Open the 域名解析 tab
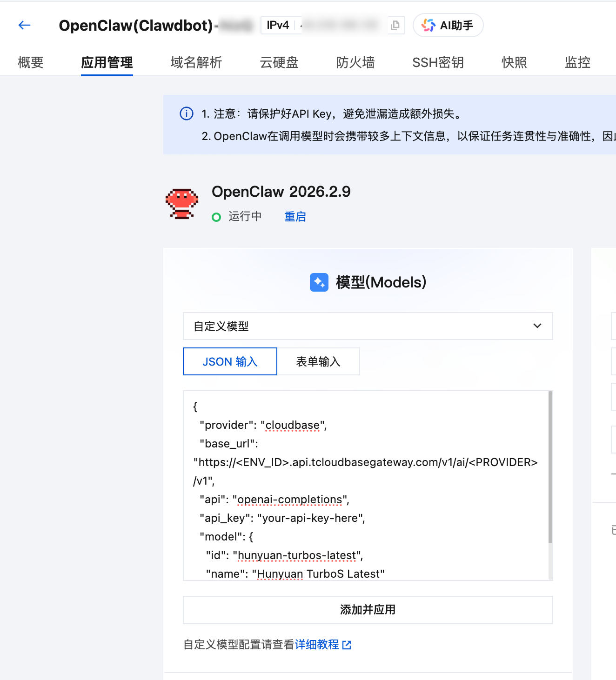 (196, 62)
